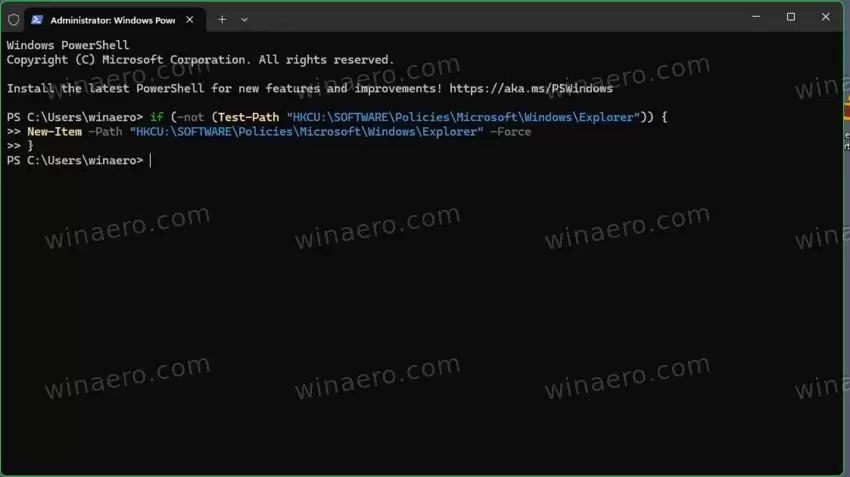
Task: Minimize the Terminal window
Action: click(x=756, y=17)
